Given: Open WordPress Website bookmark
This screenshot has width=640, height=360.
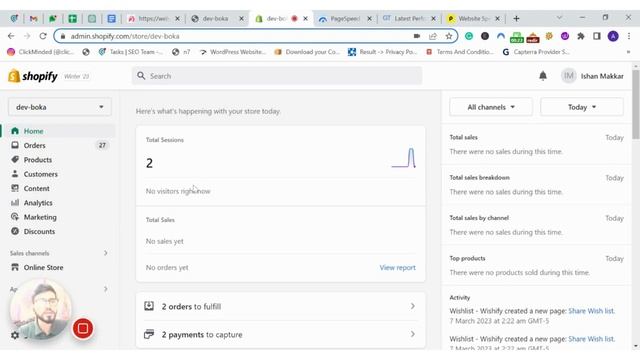Looking at the screenshot, I should (x=233, y=52).
